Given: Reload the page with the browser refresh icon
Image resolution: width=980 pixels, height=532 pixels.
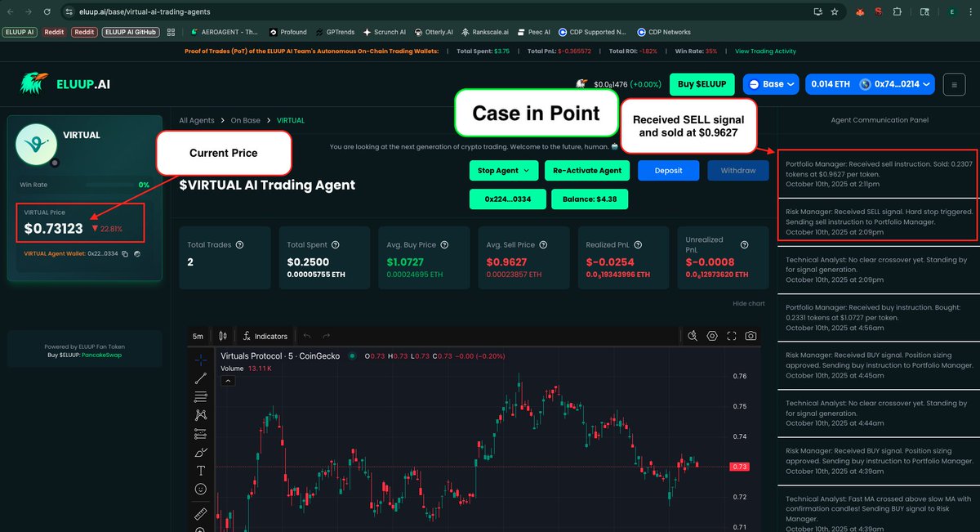Looking at the screenshot, I should pos(47,12).
